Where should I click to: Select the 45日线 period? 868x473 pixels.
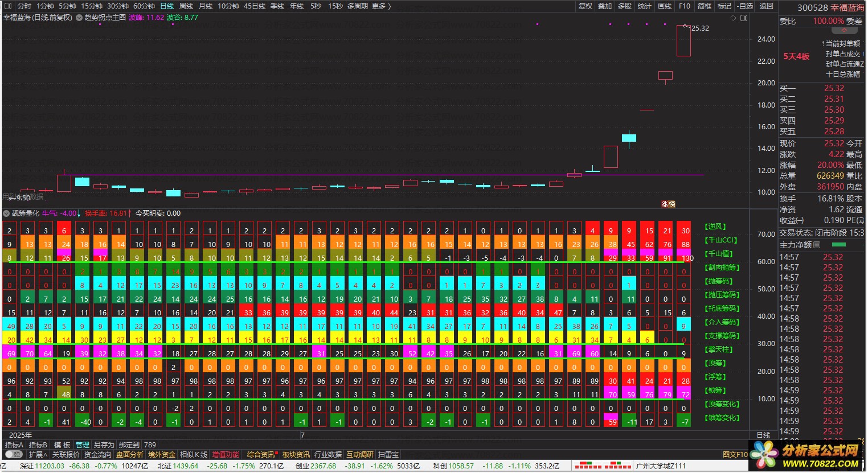tap(255, 6)
